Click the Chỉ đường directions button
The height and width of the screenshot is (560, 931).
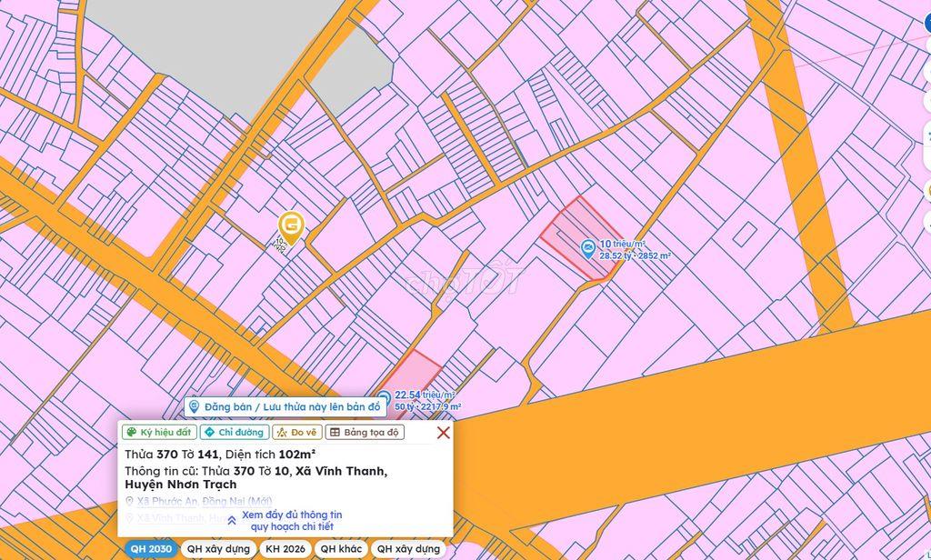[x=235, y=433]
